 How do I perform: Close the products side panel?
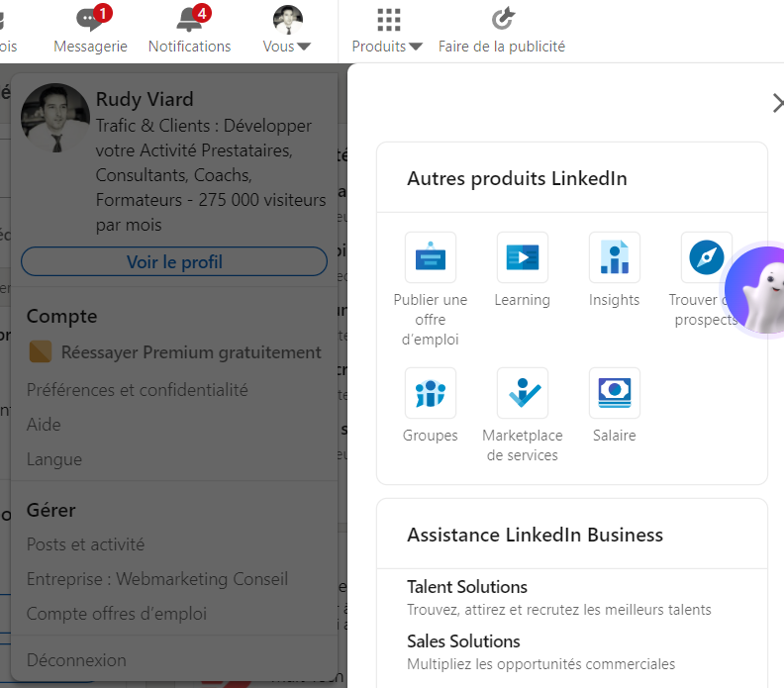point(778,103)
